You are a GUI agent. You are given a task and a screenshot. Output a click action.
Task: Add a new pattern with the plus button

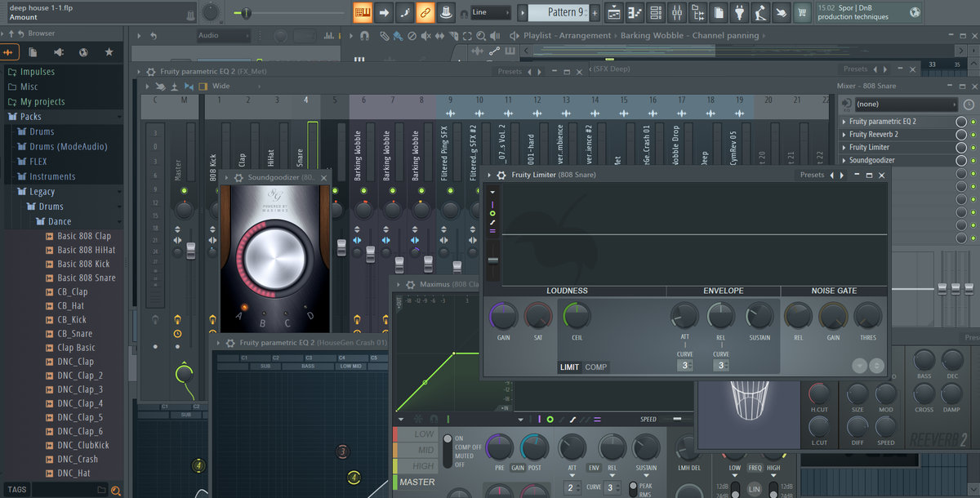pyautogui.click(x=595, y=12)
